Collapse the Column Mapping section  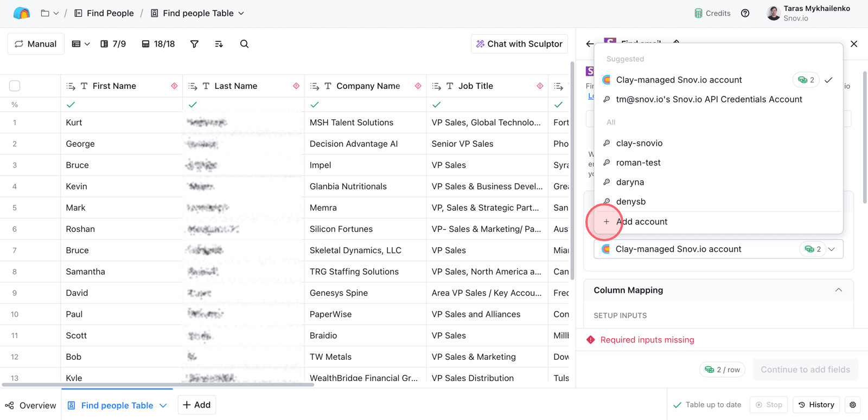point(838,290)
